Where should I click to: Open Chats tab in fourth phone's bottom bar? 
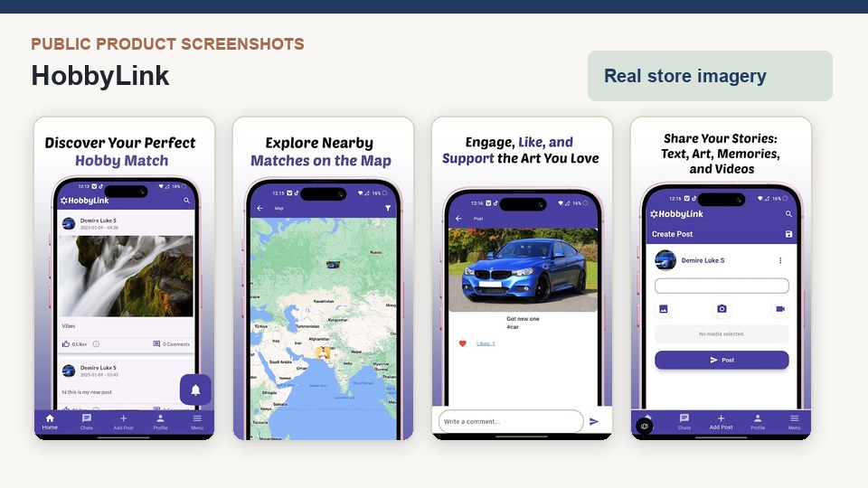pos(684,422)
